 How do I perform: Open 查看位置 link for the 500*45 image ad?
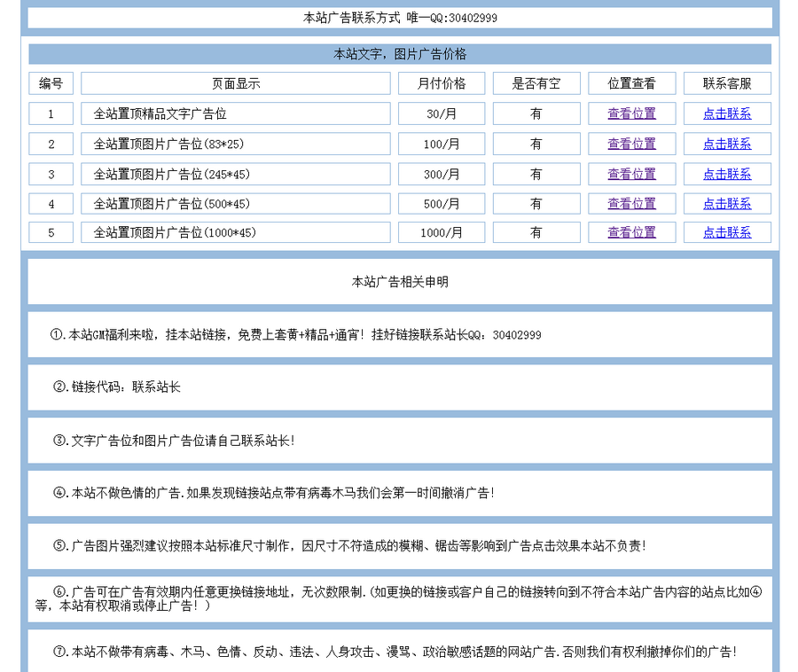[x=631, y=204]
